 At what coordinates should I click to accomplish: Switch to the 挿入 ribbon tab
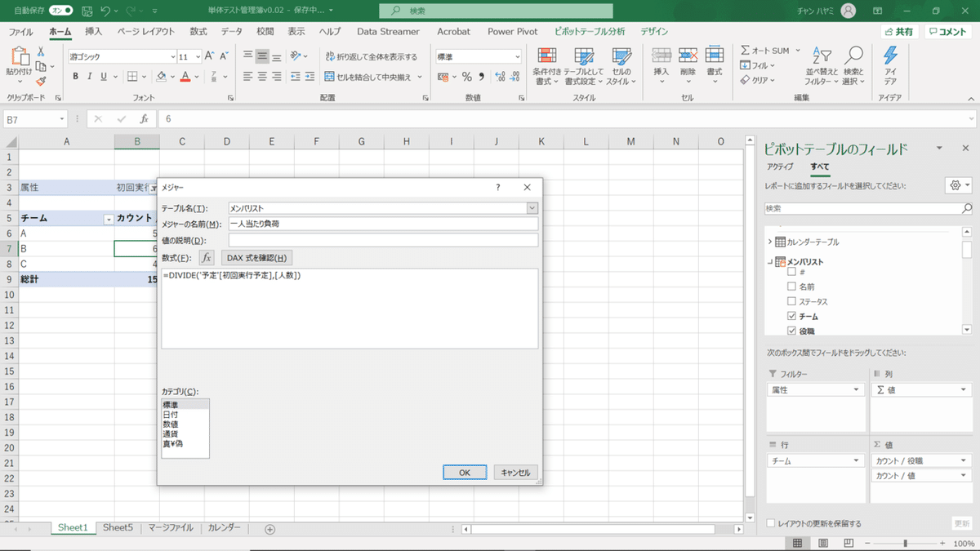coord(94,32)
